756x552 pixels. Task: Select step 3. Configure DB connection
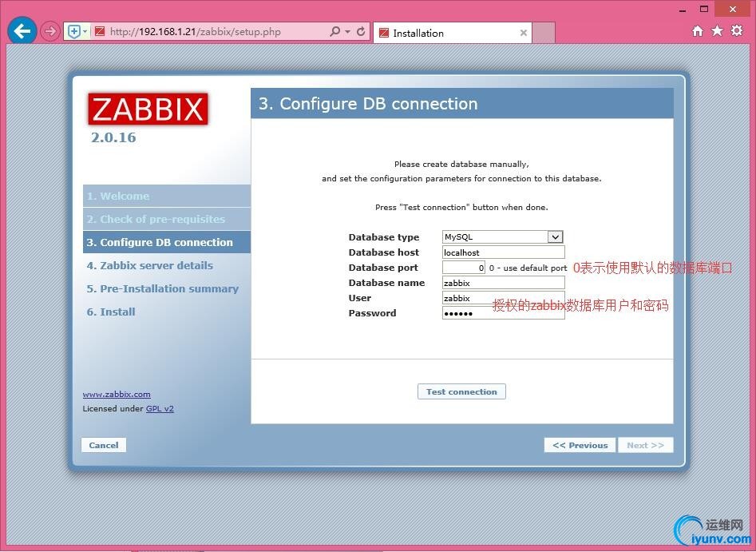(167, 242)
